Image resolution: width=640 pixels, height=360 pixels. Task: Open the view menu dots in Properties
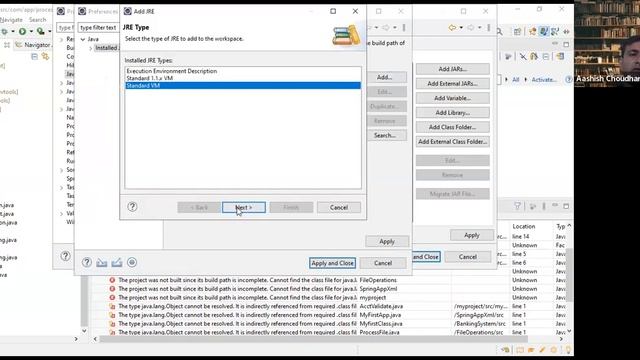pyautogui.click(x=489, y=27)
